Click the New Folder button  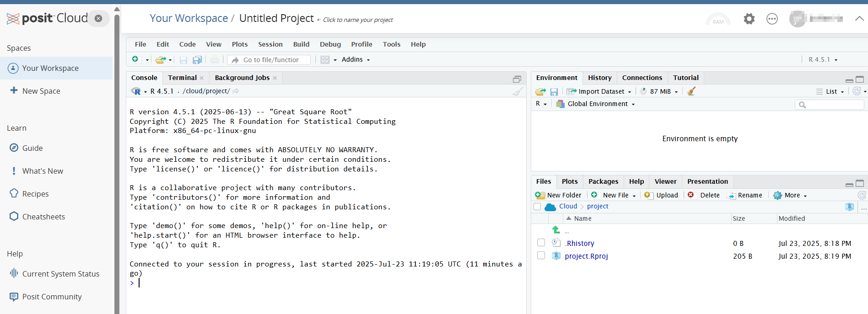(x=558, y=195)
